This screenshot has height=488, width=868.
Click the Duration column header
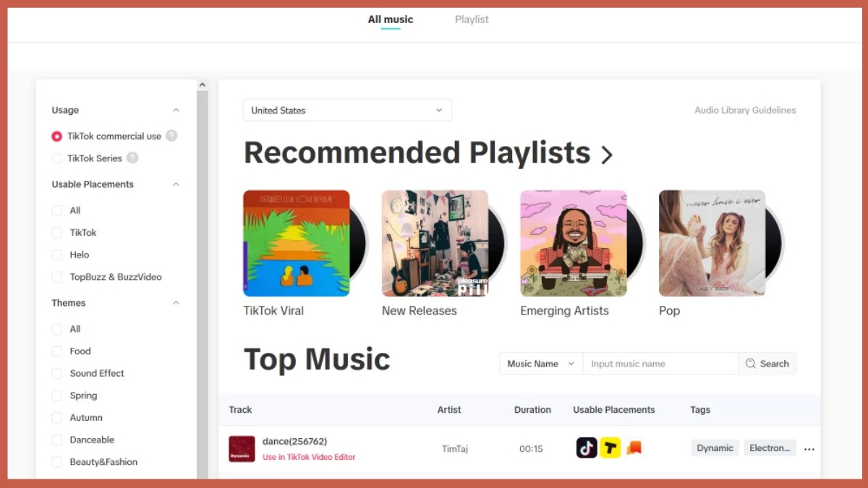pos(532,410)
